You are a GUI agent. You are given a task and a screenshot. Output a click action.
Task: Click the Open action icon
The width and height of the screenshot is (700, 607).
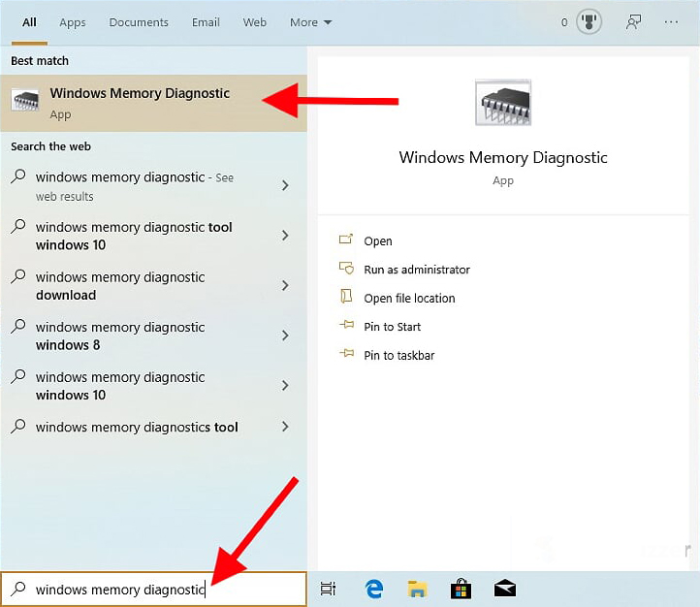click(x=346, y=240)
